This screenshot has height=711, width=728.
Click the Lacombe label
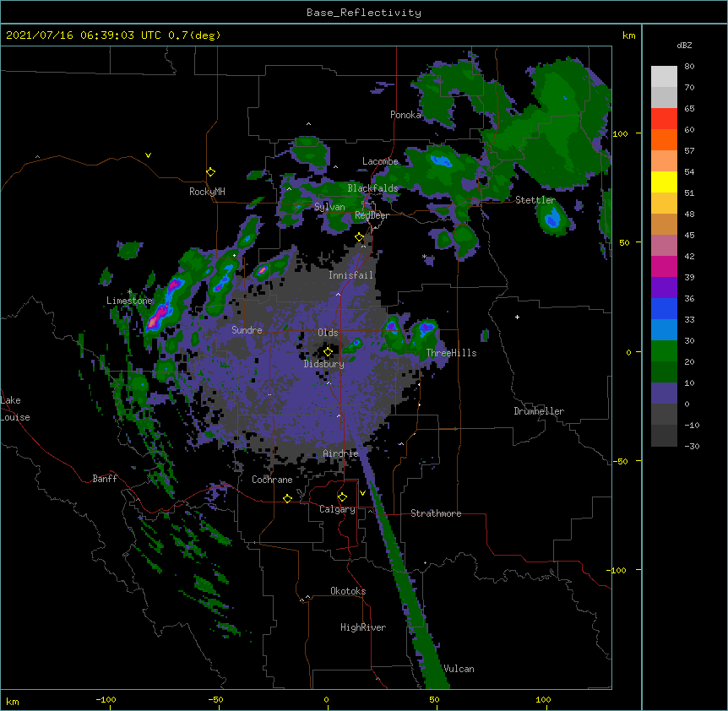pyautogui.click(x=380, y=161)
